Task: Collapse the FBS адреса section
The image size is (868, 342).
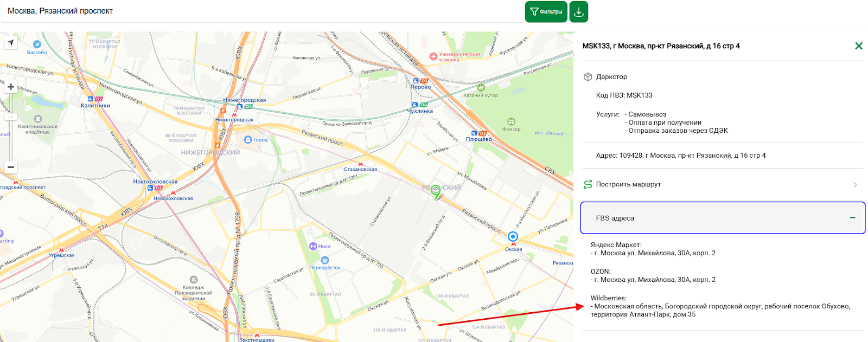Action: click(723, 218)
